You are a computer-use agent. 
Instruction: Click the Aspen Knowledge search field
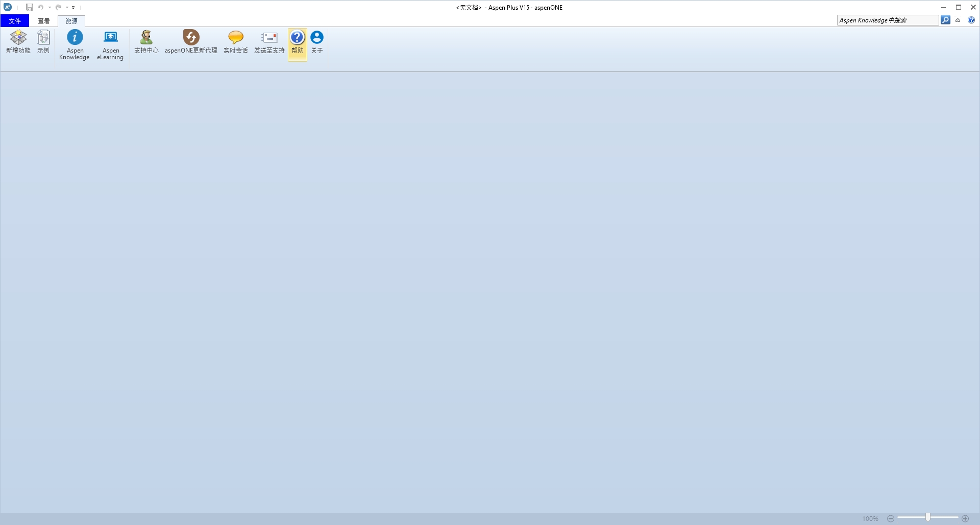(887, 20)
